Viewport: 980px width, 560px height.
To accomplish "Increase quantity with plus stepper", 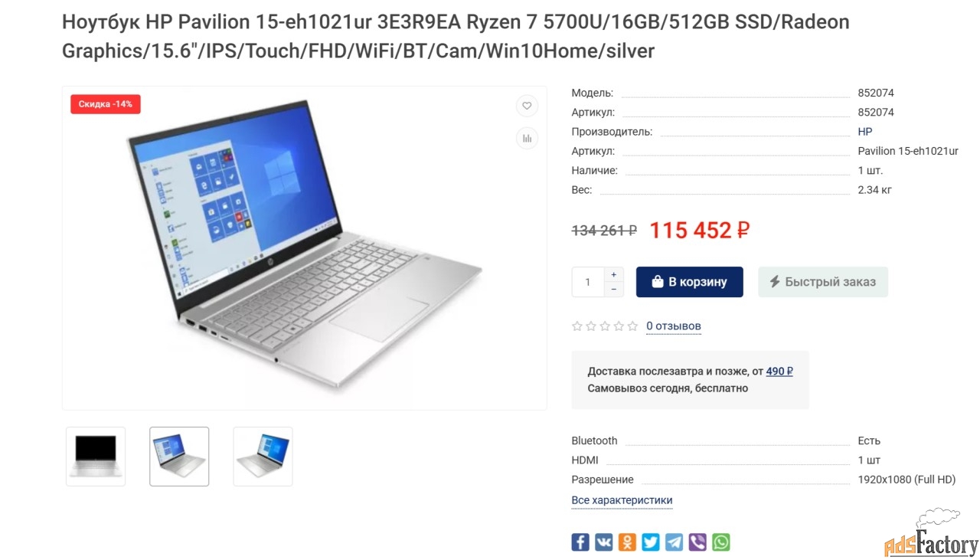I will coord(613,274).
